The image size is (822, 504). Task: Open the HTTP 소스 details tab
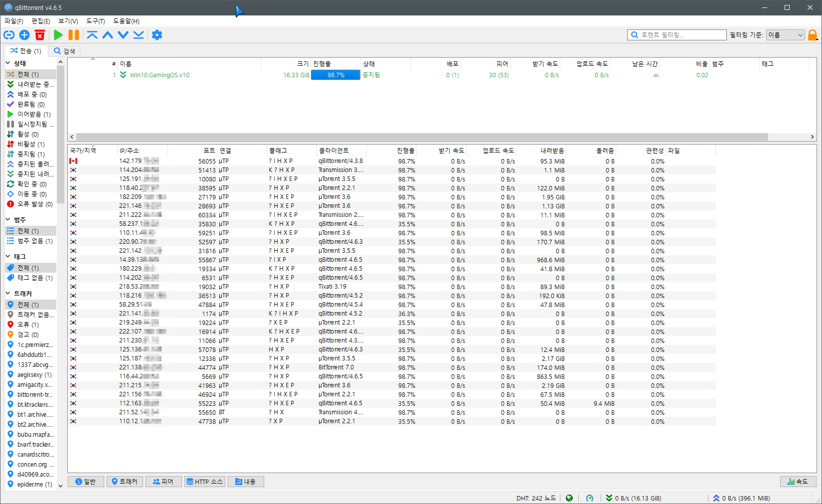point(204,482)
